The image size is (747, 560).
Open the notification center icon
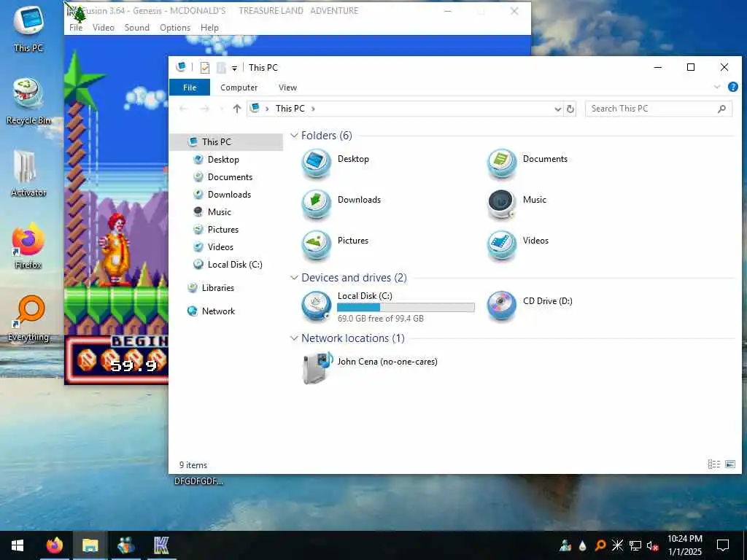click(723, 545)
